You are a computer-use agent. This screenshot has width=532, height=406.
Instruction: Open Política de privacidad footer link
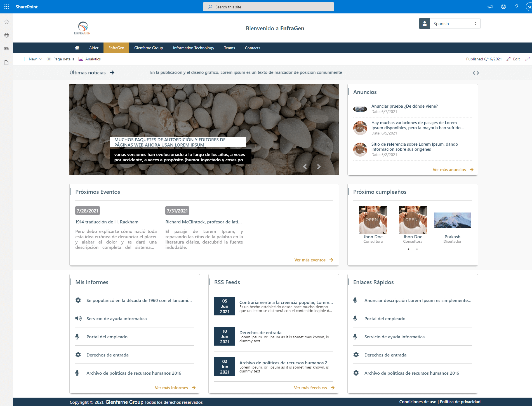tap(460, 402)
